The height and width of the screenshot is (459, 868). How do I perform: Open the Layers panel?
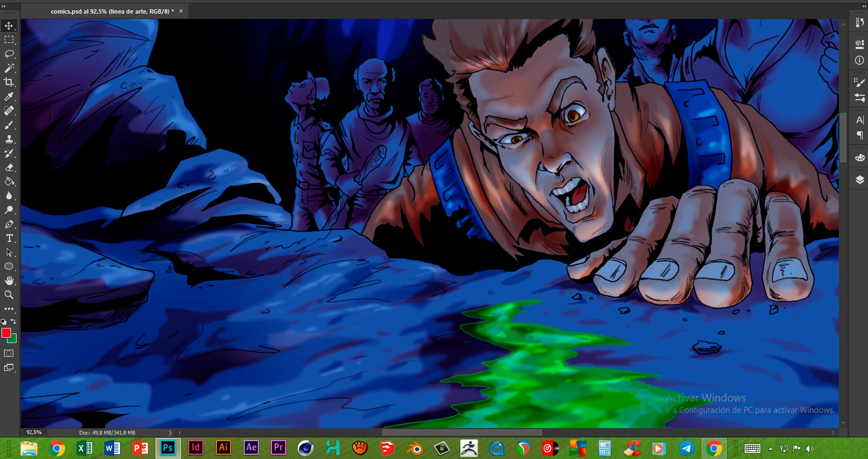coord(859,180)
